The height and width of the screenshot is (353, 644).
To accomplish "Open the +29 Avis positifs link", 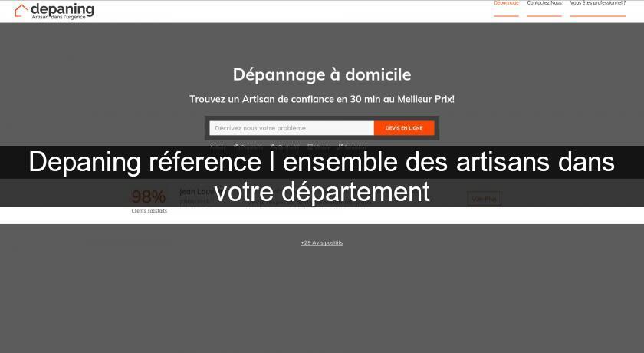I will (x=321, y=242).
